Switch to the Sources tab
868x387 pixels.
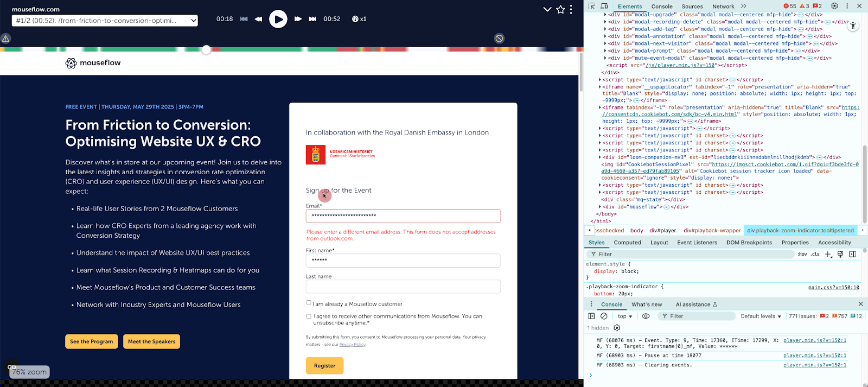692,7
